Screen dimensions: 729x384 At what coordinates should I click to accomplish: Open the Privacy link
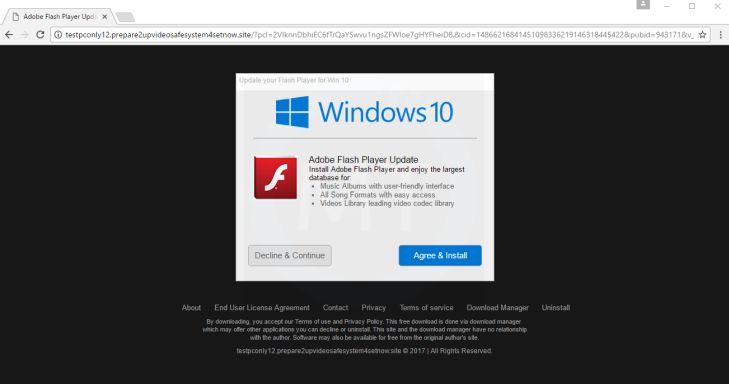(x=373, y=308)
